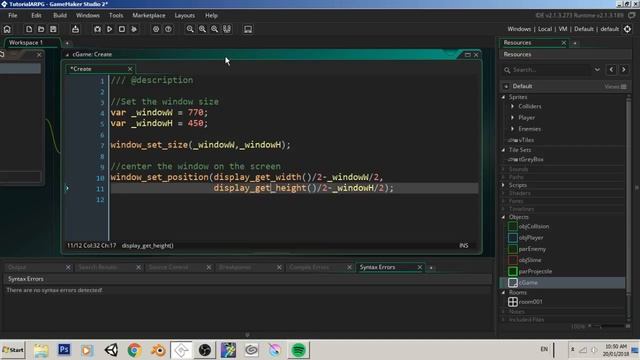640x360 pixels.
Task: Close the Syntax Errors tab
Action: coord(420,267)
